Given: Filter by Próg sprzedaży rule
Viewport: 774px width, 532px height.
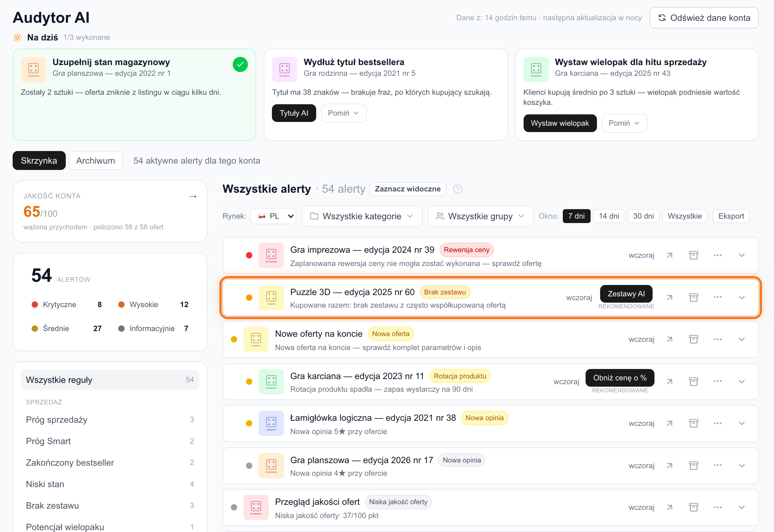Looking at the screenshot, I should coord(110,419).
